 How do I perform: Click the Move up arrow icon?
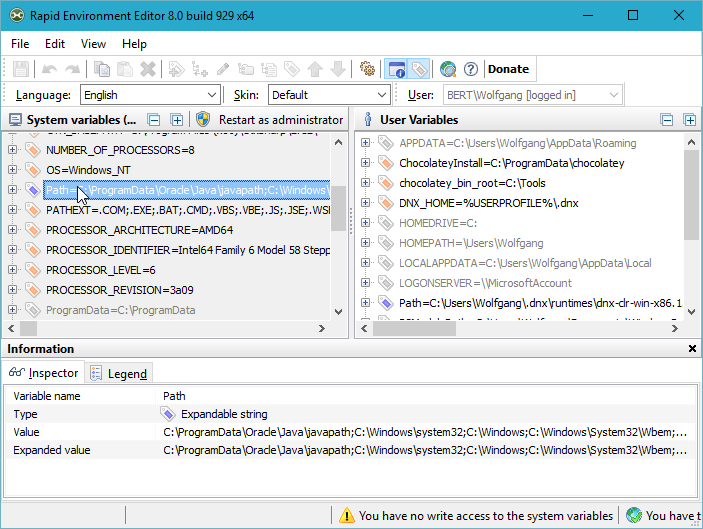315,69
